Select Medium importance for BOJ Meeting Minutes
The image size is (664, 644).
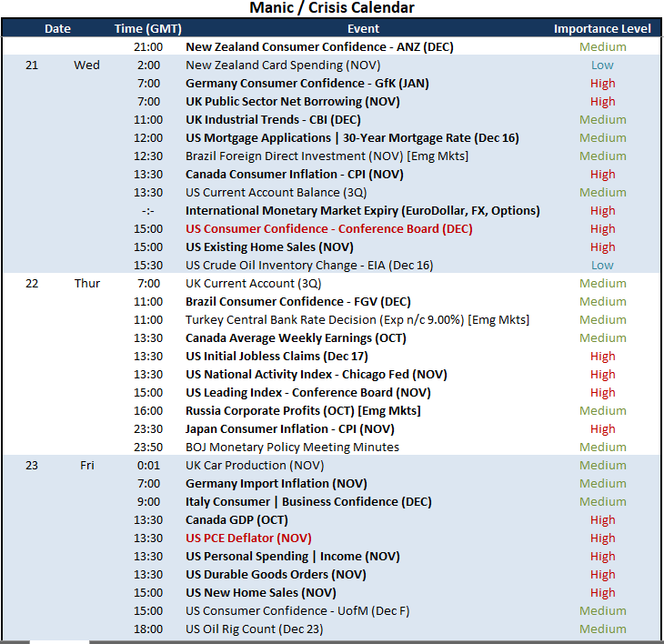tap(602, 448)
